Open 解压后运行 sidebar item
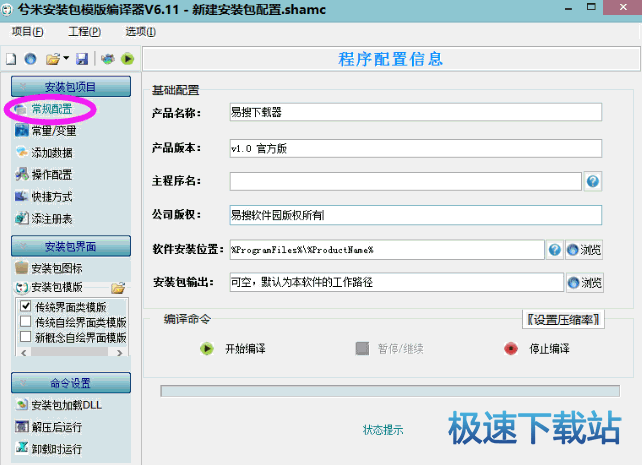This screenshot has height=465, width=642. [49, 427]
